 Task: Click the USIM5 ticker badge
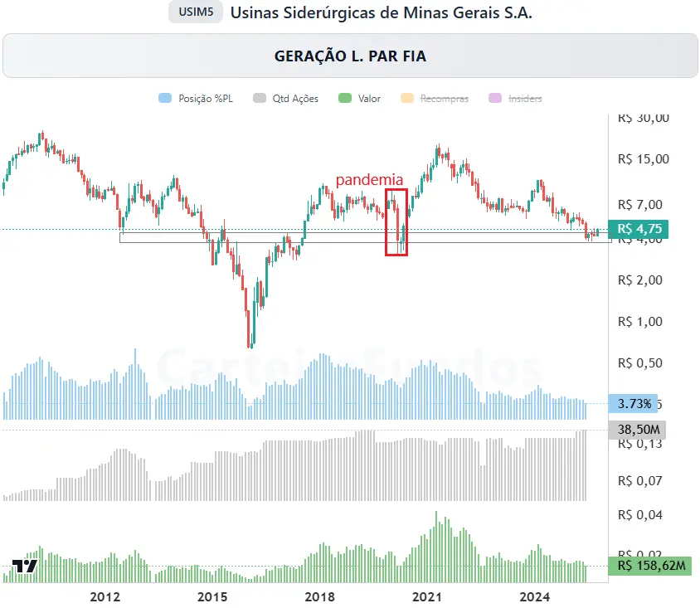coord(196,12)
